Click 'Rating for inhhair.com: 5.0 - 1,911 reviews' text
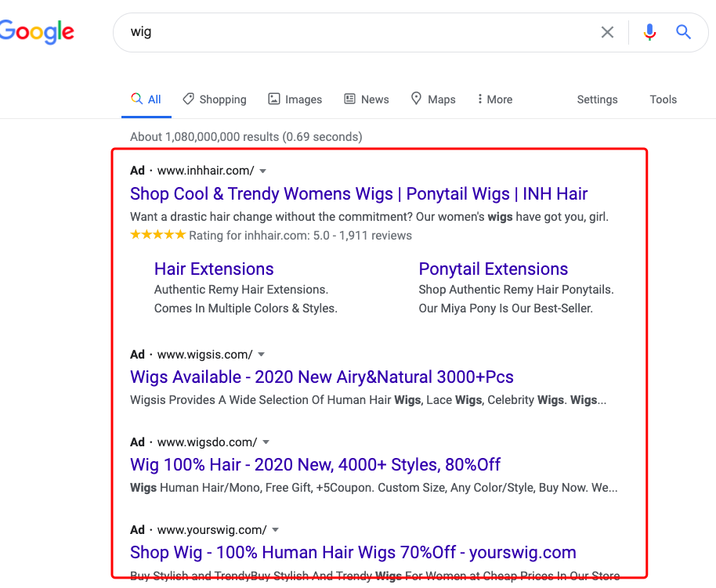The height and width of the screenshot is (588, 716). click(301, 236)
